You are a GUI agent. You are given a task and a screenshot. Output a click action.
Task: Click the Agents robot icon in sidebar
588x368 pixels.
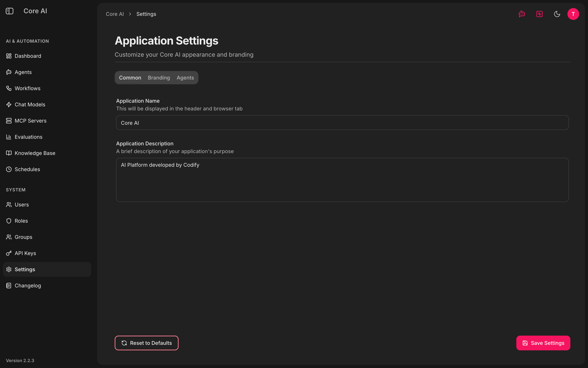coord(9,72)
